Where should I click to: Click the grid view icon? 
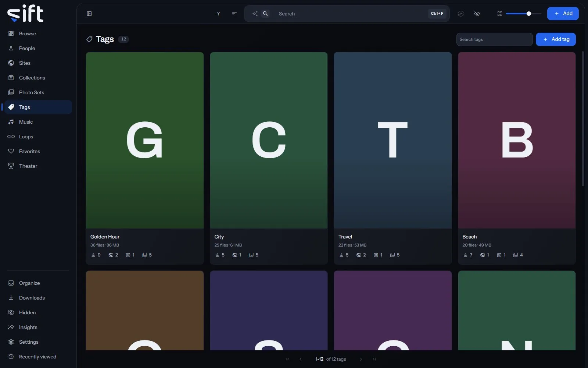[x=500, y=14]
